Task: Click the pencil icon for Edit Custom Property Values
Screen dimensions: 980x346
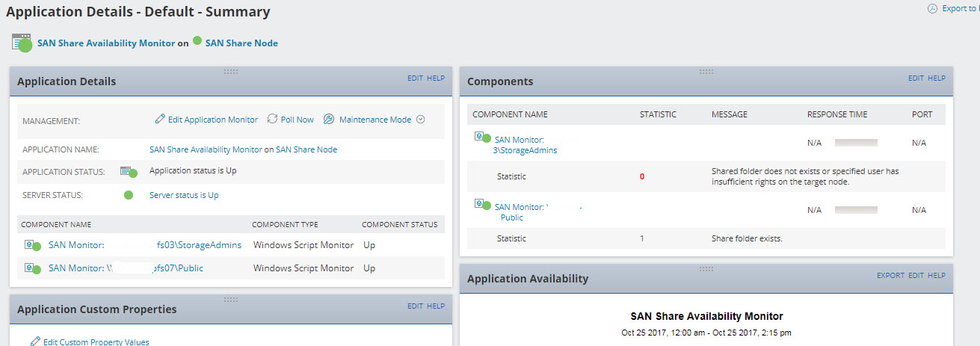Action: [x=35, y=342]
